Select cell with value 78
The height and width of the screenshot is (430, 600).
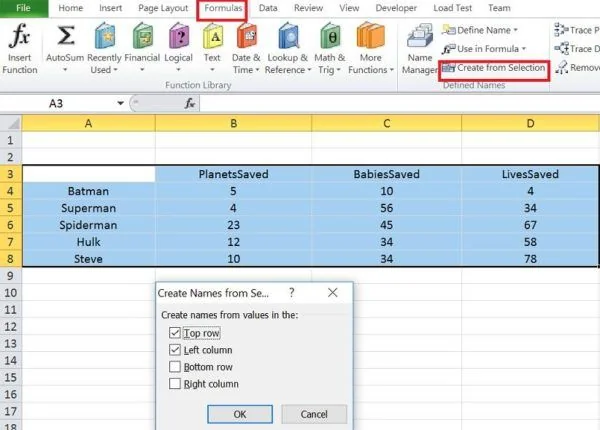click(x=530, y=259)
